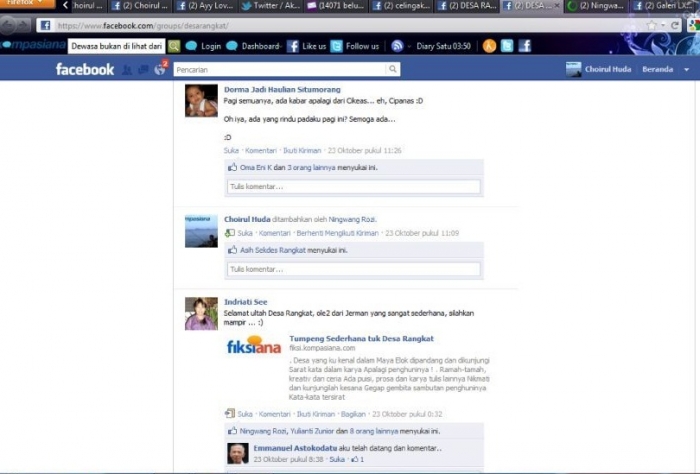
Task: Click Yulianti Zunior in likes line
Action: coord(312,431)
